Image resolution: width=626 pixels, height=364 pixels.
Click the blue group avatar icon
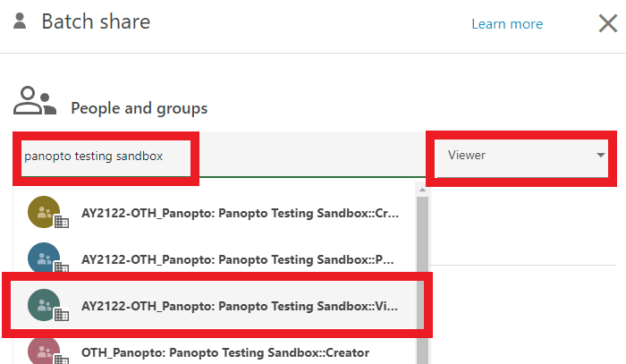coord(43,258)
